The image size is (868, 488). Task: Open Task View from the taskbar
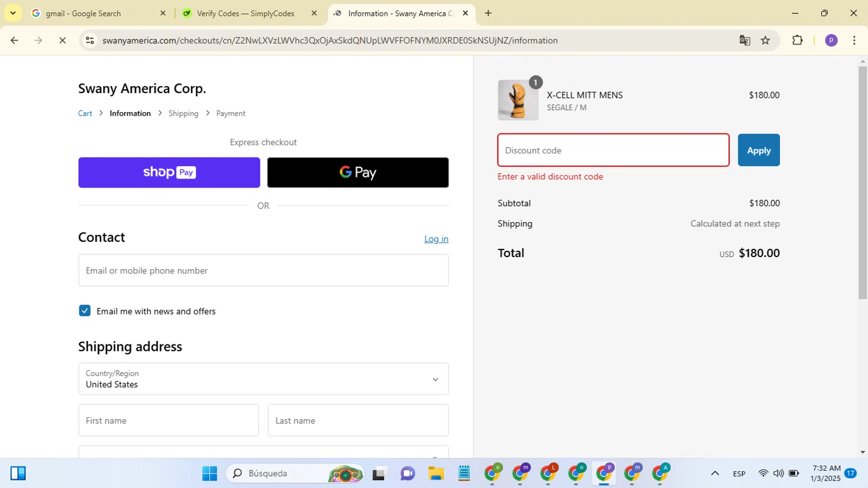pyautogui.click(x=379, y=474)
